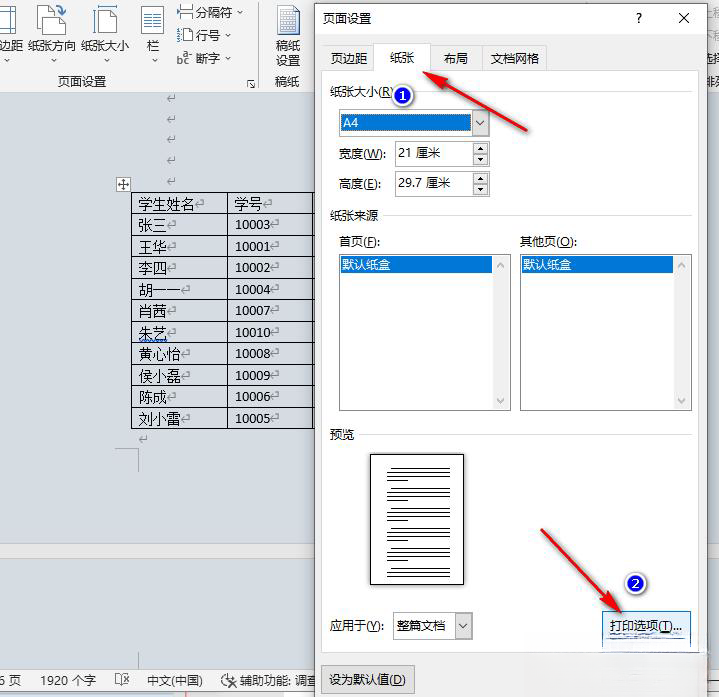Click the 1920 个字 word count

(68, 680)
